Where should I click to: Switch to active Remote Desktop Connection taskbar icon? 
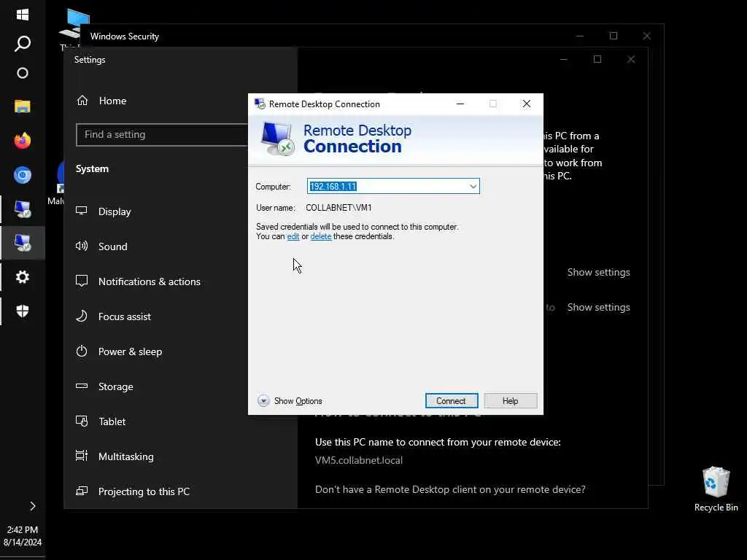click(23, 243)
